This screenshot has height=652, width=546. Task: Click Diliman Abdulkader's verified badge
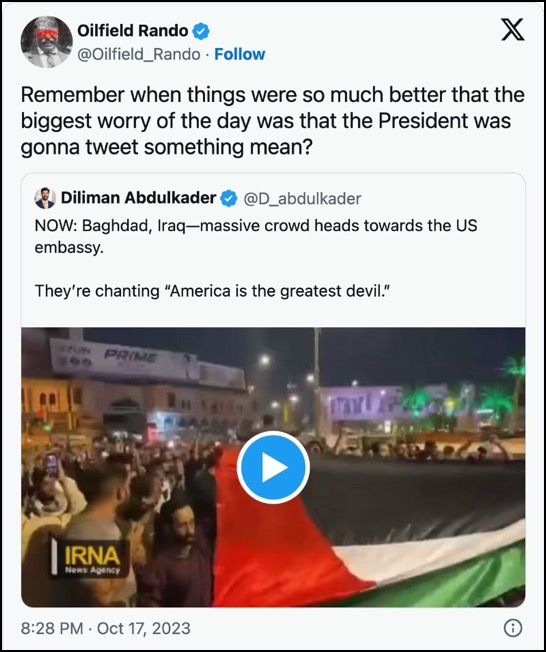tap(228, 198)
